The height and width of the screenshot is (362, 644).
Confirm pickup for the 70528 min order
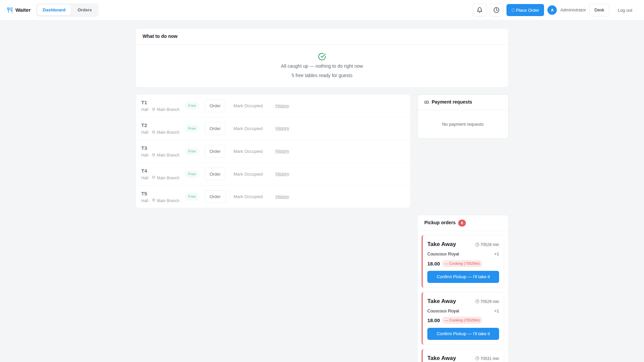[x=463, y=277]
